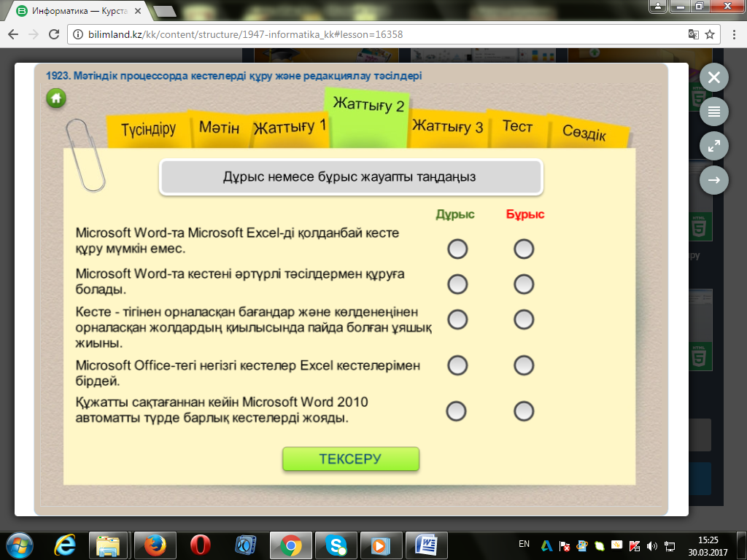Open the lesson list menu icon
Image resolution: width=747 pixels, height=560 pixels.
pos(713,112)
